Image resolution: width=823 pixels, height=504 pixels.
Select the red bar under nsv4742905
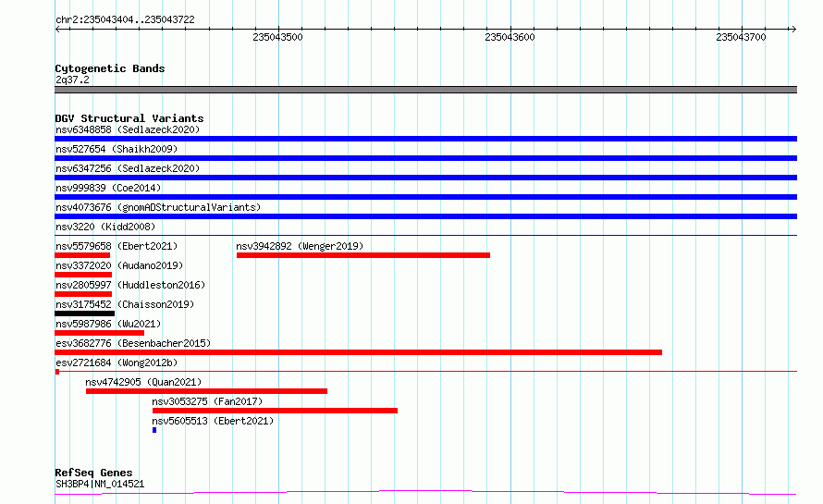207,391
